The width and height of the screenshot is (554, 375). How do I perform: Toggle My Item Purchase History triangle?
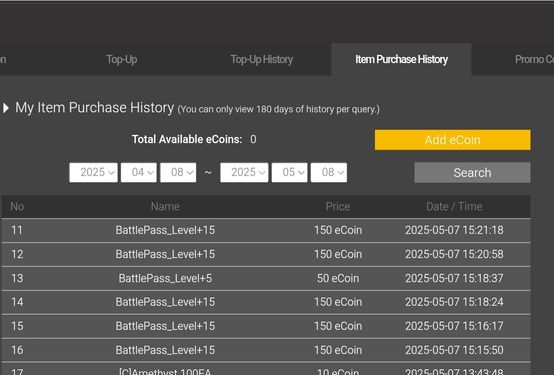coord(6,108)
